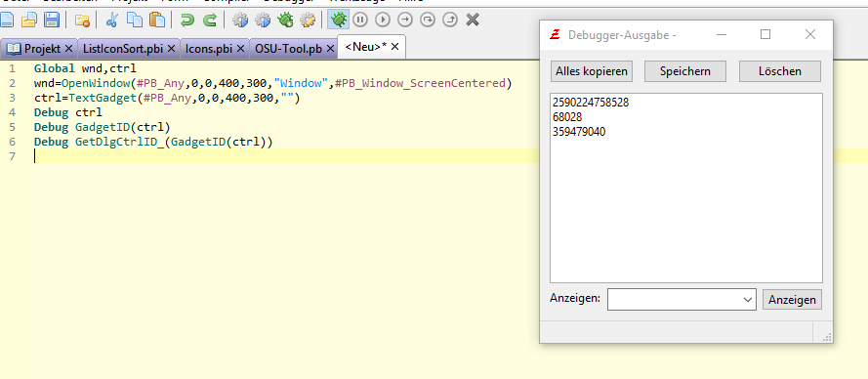Click the Anzeigen button
This screenshot has height=379, width=868.
click(x=792, y=300)
